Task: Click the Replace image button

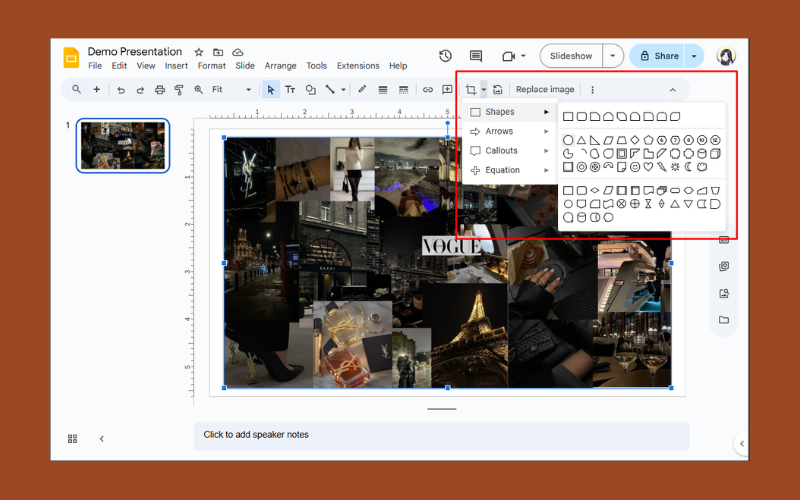Action: (x=545, y=90)
